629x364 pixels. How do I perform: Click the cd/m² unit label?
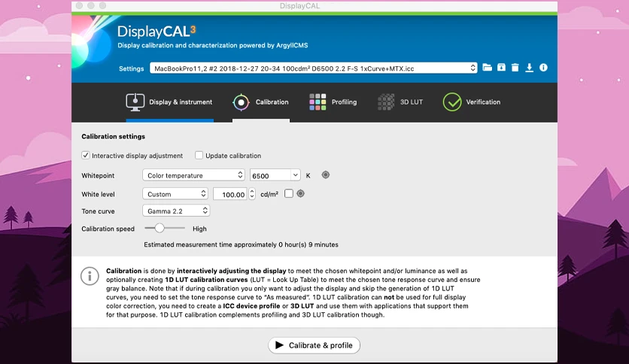269,194
